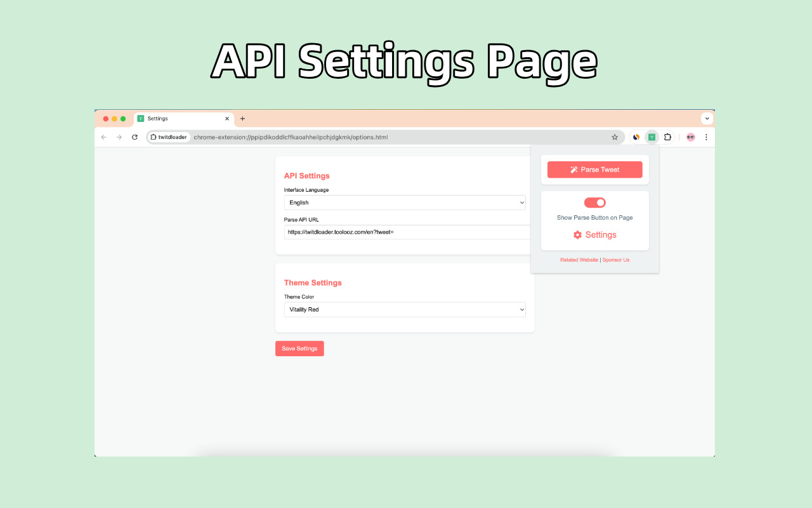Open a new tab with plus button
Image resolution: width=812 pixels, height=508 pixels.
point(242,119)
